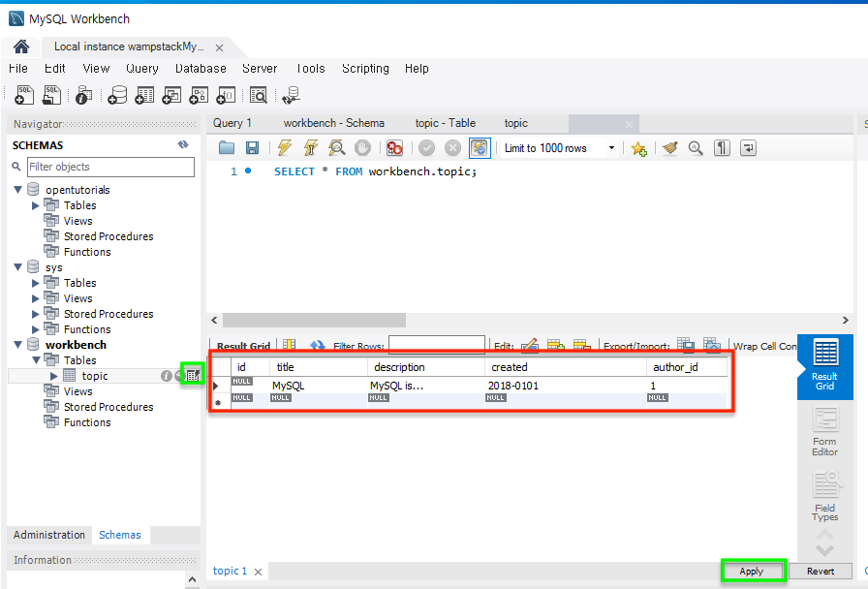This screenshot has height=589, width=868.
Task: Open the object inspector toolbar icon
Action: coord(83,95)
